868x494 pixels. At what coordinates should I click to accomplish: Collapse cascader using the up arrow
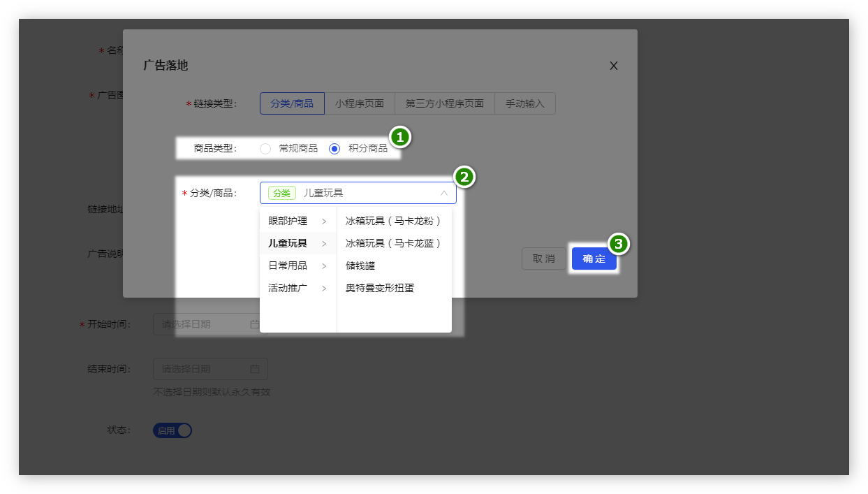tap(443, 193)
